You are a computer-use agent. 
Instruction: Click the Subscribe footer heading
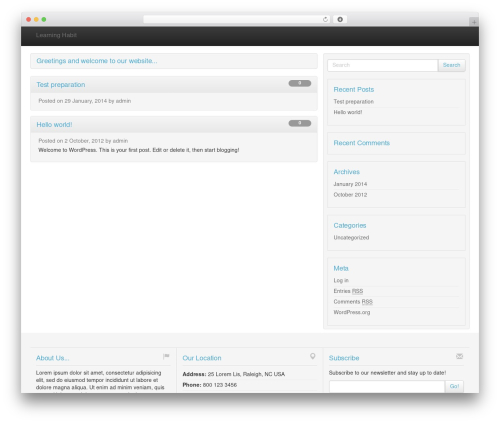point(344,358)
